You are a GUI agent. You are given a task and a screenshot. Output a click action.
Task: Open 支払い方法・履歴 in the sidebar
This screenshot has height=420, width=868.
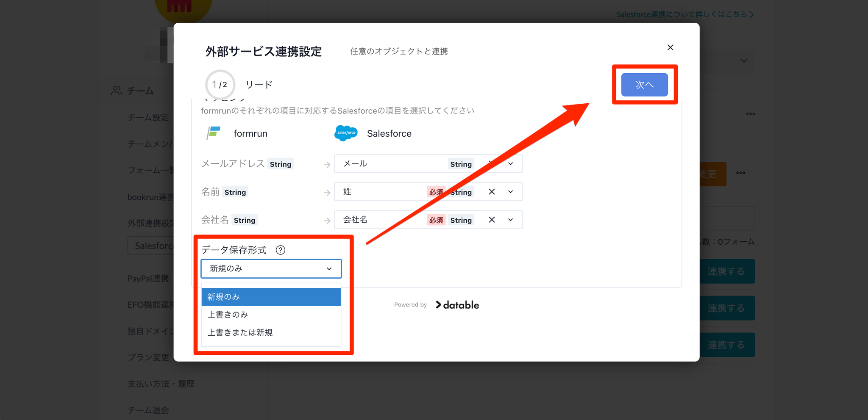[161, 384]
